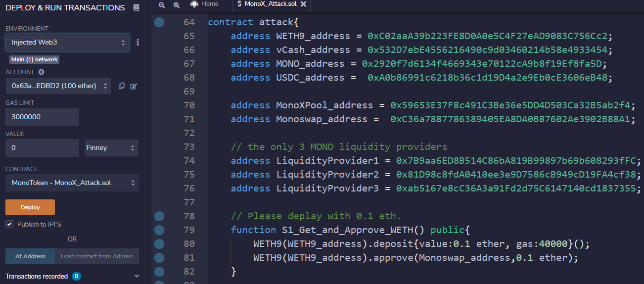Click the Transactions recorded count badge
The height and width of the screenshot is (284, 644).
click(77, 276)
